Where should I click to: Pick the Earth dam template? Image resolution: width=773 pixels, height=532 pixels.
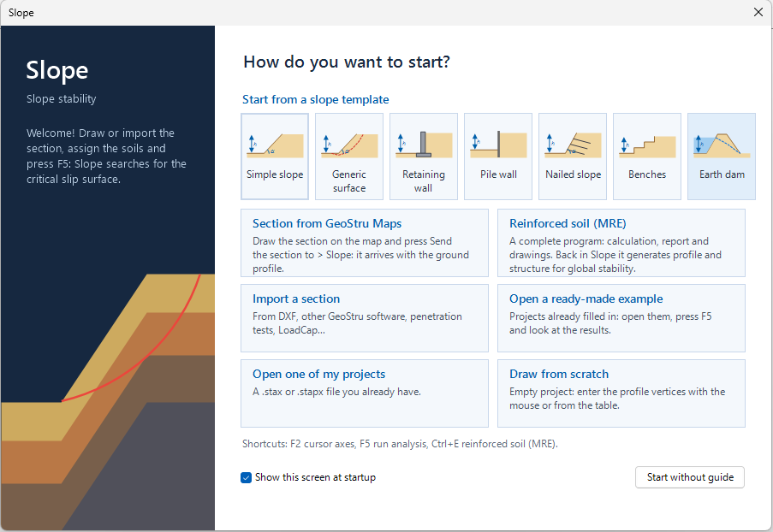722,157
